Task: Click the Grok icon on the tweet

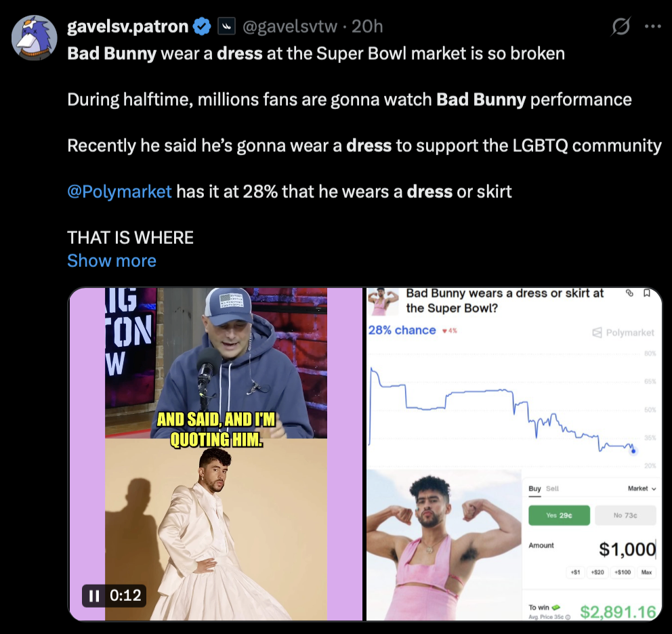Action: coord(620,27)
